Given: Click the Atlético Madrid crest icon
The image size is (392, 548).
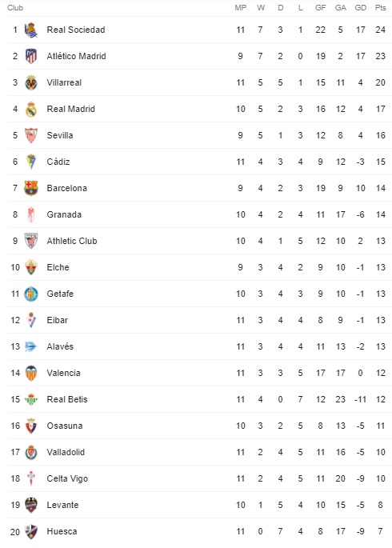Looking at the screenshot, I should [30, 56].
